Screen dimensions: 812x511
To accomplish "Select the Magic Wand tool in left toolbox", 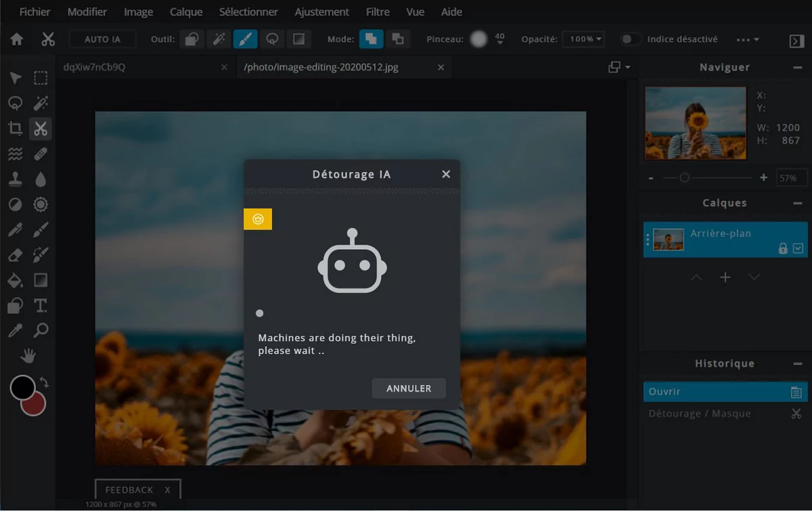I will pos(41,103).
